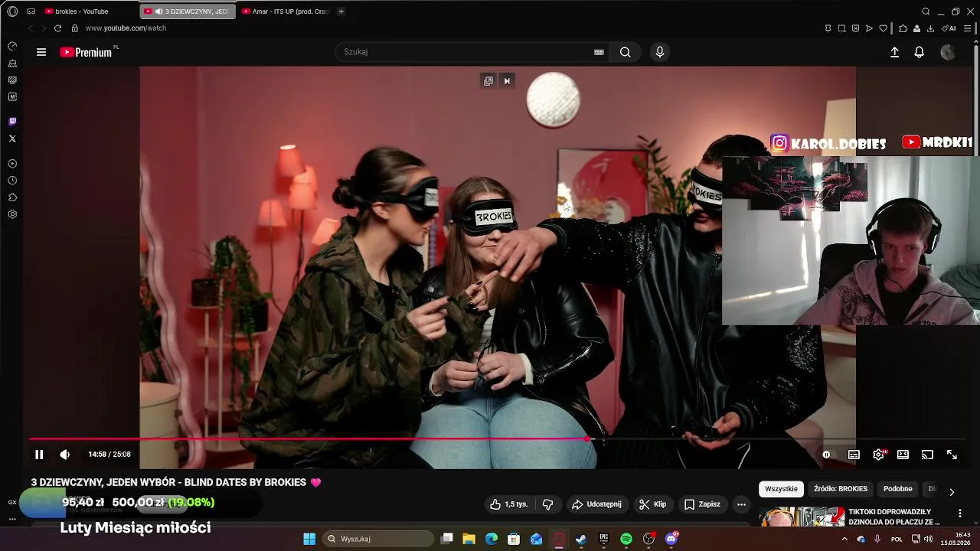Image resolution: width=980 pixels, height=551 pixels.
Task: Click the Windows taskbar Wyszukaj search box
Action: (x=377, y=539)
